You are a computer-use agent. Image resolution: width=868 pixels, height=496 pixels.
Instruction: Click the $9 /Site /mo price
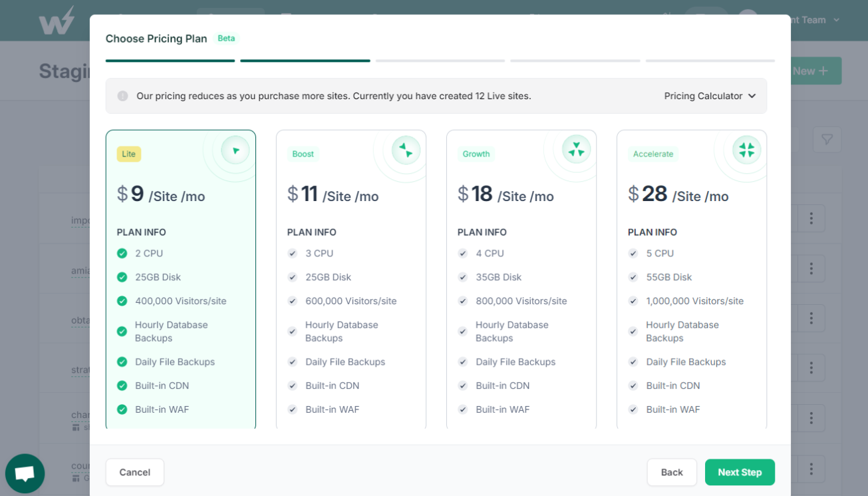point(161,194)
